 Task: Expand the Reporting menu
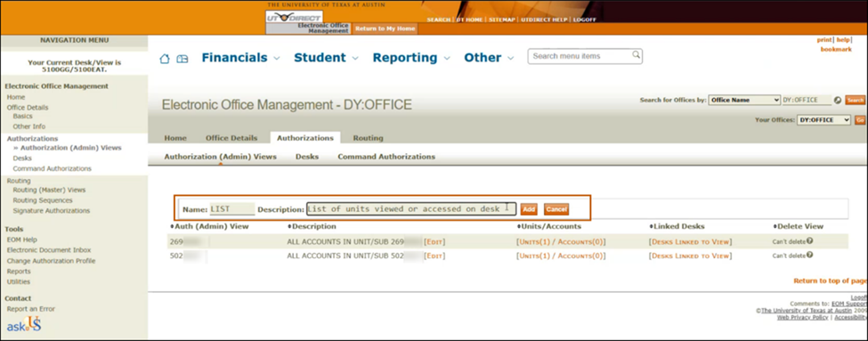pyautogui.click(x=411, y=58)
